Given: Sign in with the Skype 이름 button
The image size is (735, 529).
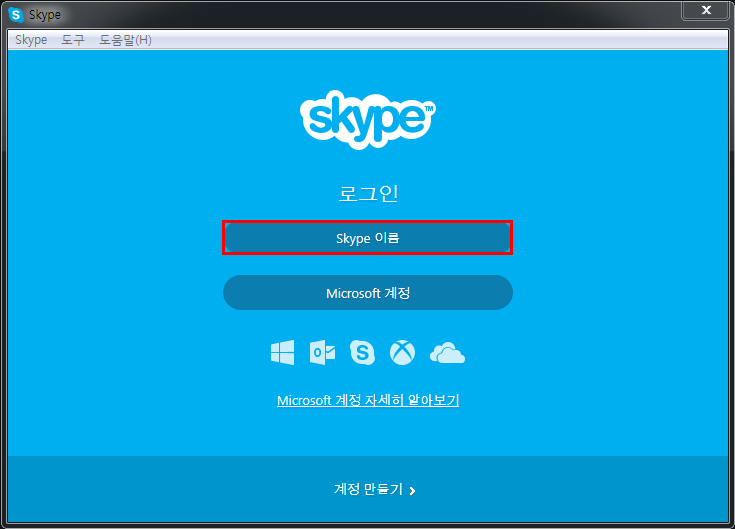Looking at the screenshot, I should 368,238.
